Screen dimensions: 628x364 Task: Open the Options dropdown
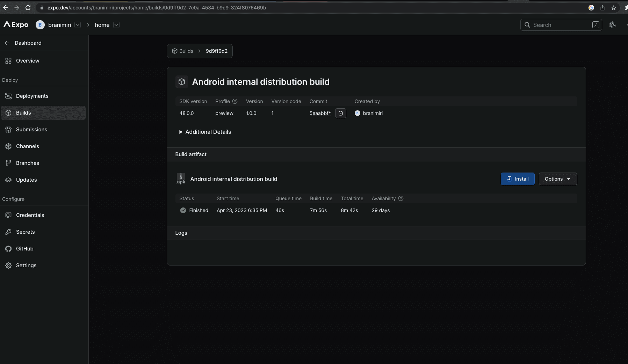coord(558,179)
